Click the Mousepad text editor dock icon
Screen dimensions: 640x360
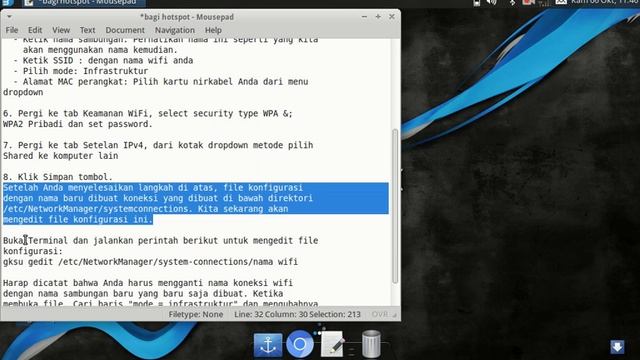click(x=332, y=345)
